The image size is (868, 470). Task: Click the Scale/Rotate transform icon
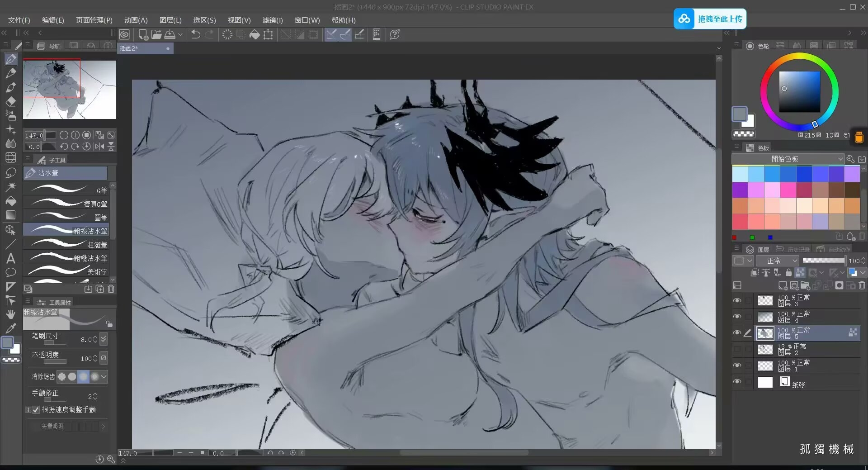(268, 34)
